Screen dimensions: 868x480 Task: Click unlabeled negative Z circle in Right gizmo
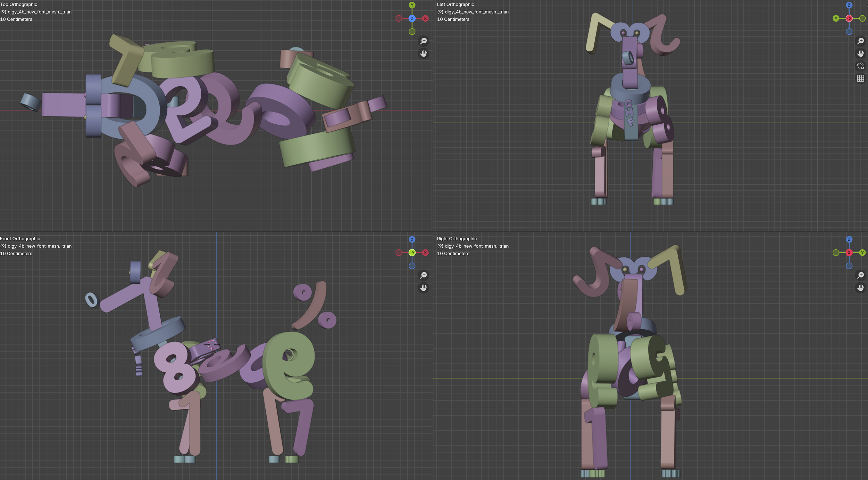[849, 266]
